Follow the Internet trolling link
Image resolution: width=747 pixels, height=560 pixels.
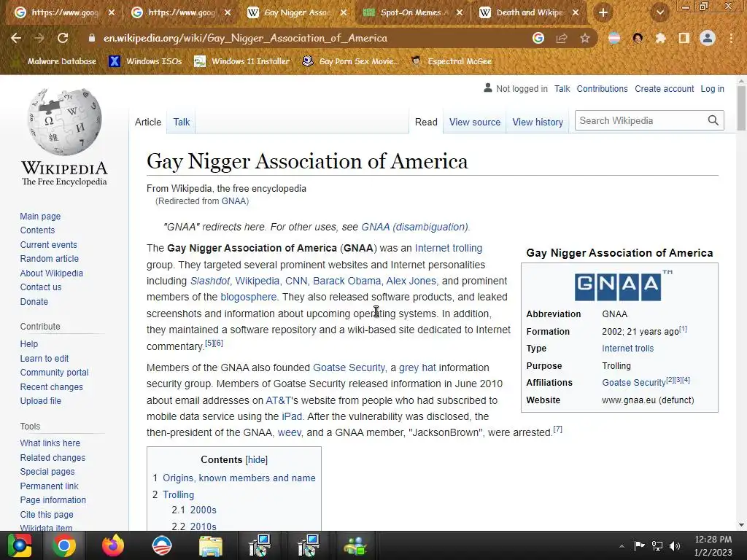pos(449,248)
